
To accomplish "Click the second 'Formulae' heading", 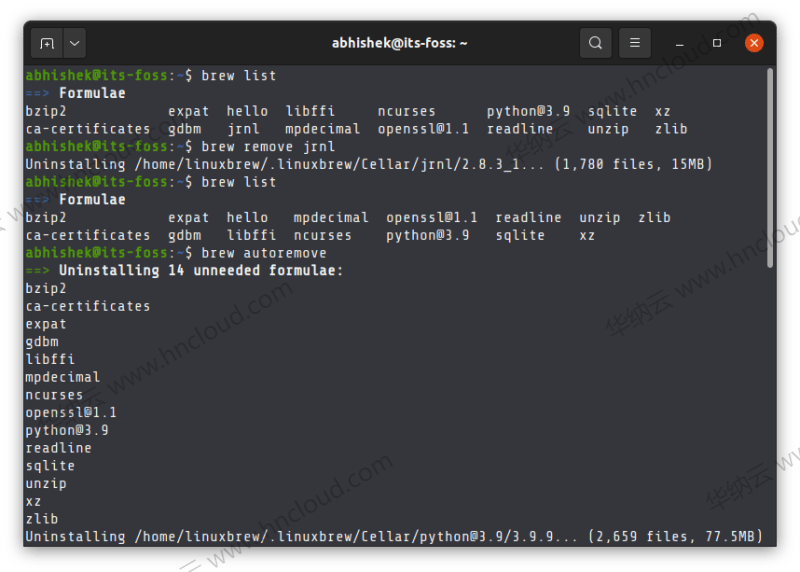I will point(92,200).
